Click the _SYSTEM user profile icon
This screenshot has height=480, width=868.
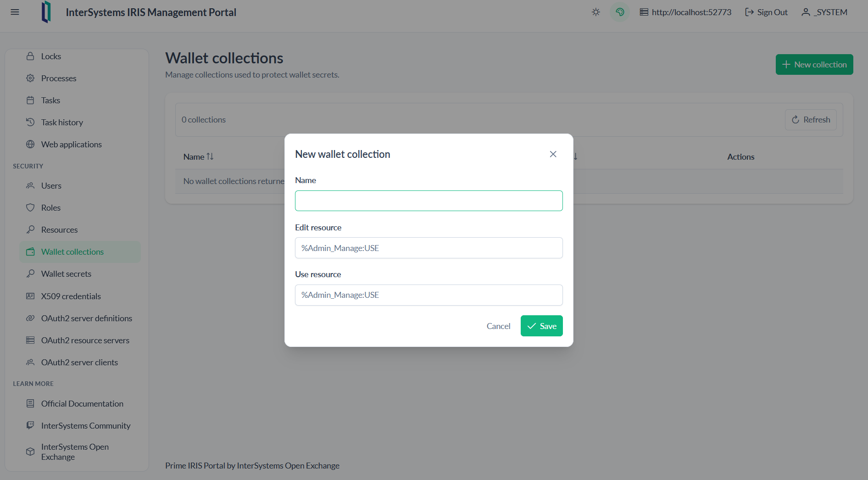pos(806,12)
